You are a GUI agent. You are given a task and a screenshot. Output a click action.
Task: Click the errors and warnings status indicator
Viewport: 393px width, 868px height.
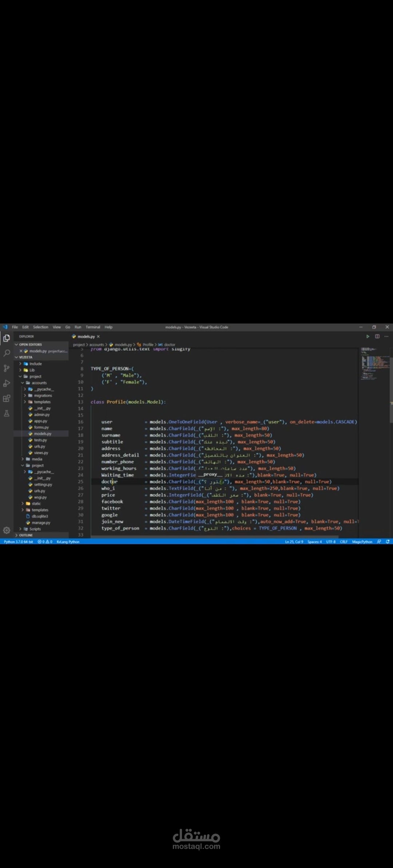click(45, 542)
